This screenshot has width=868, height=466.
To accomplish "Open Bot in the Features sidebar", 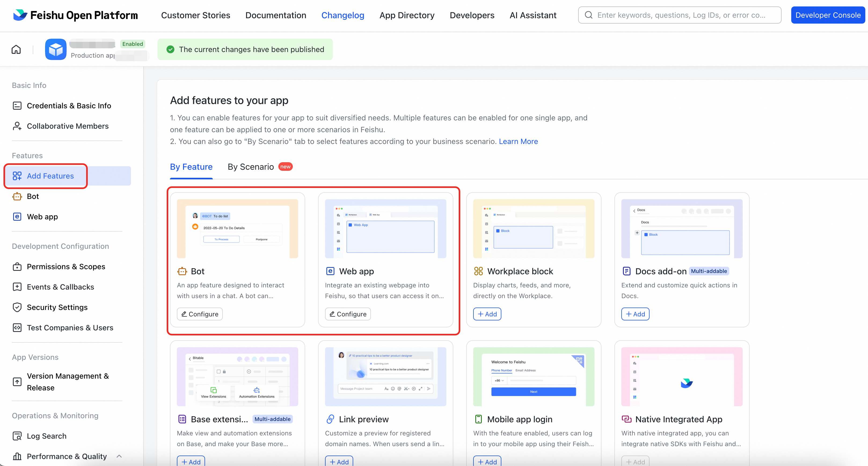I will click(x=33, y=196).
